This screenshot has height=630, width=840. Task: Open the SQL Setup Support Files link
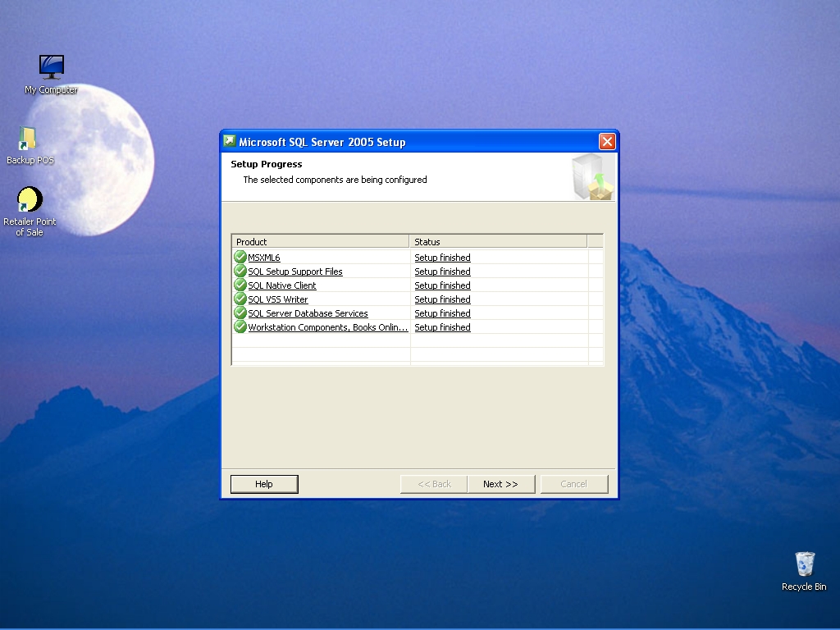tap(295, 272)
